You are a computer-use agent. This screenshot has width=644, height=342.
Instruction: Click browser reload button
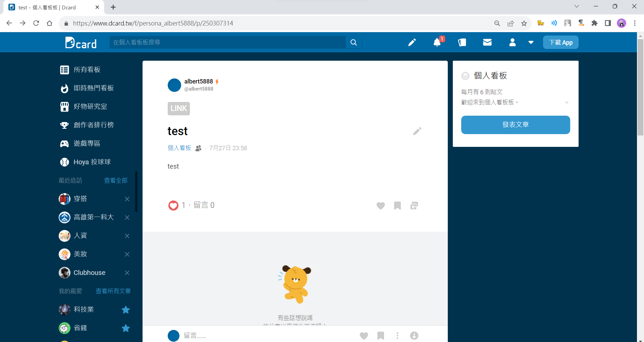[36, 23]
